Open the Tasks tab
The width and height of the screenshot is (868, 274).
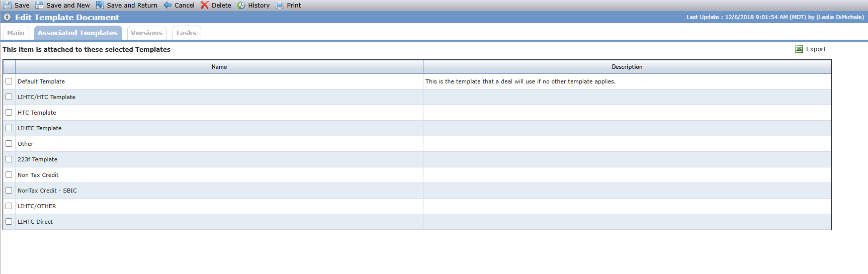coord(186,33)
